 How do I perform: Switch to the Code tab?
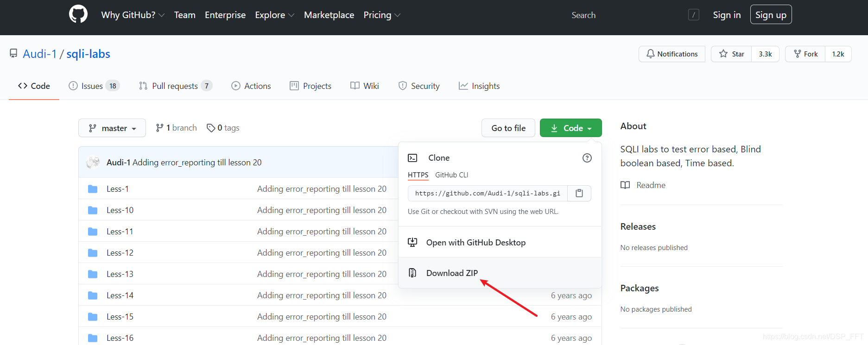[x=34, y=86]
